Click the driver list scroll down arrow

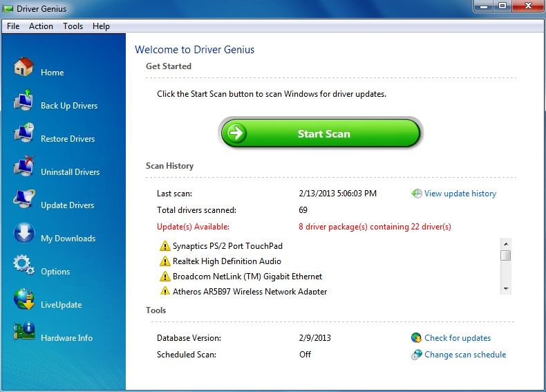(506, 289)
